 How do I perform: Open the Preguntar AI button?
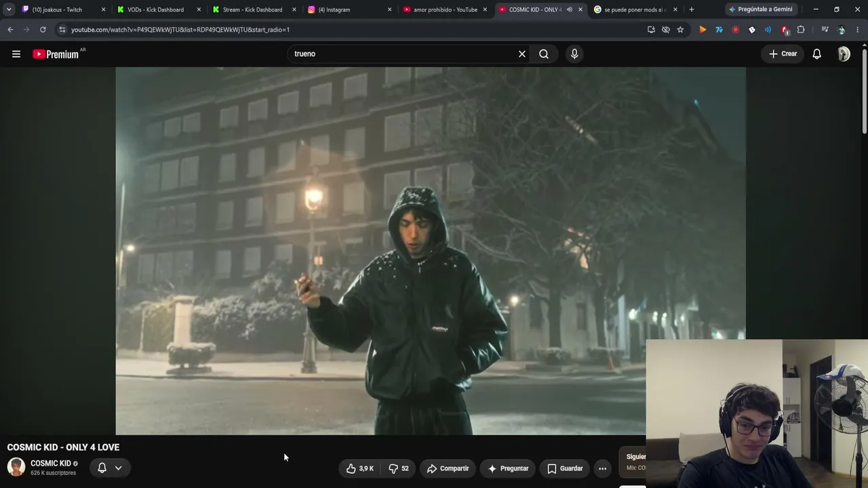pyautogui.click(x=509, y=468)
